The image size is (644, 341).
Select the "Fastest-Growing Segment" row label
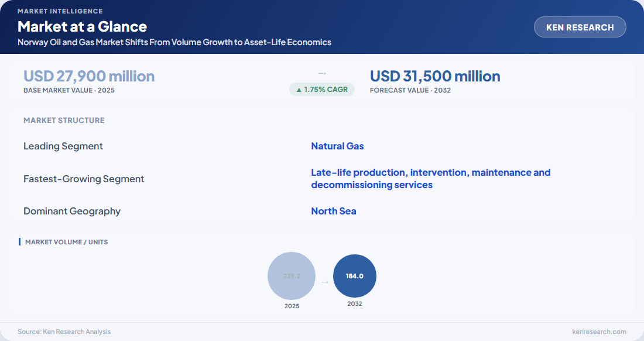pos(84,179)
